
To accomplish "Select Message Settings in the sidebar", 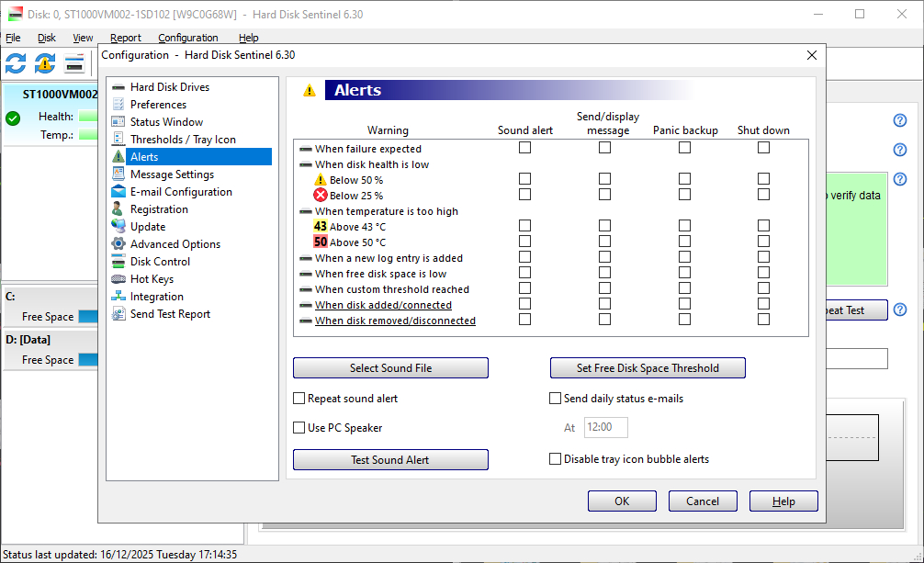I will (172, 175).
